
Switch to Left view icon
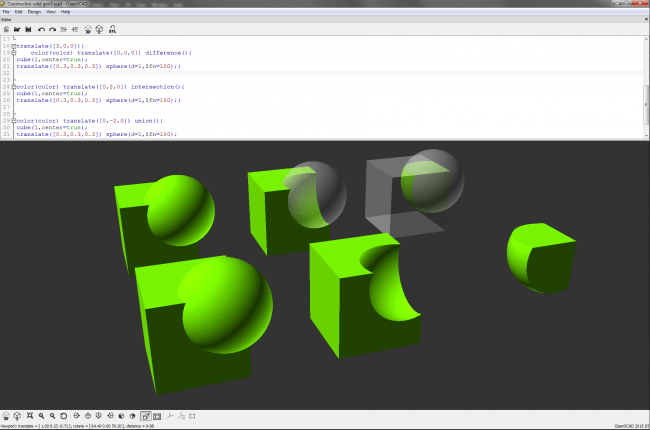click(110, 416)
